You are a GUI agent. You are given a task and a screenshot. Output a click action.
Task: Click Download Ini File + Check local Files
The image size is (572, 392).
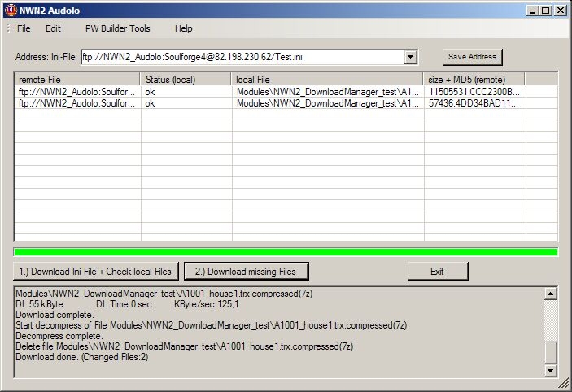[x=95, y=271]
